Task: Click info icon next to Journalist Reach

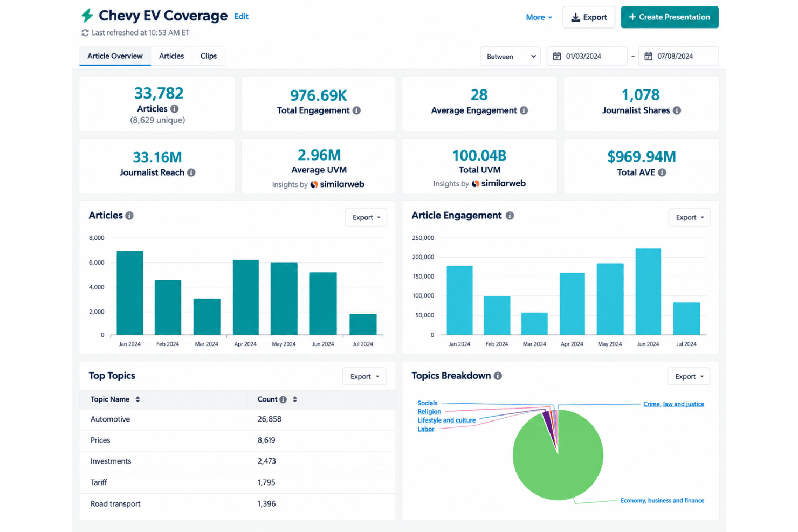Action: tap(191, 172)
